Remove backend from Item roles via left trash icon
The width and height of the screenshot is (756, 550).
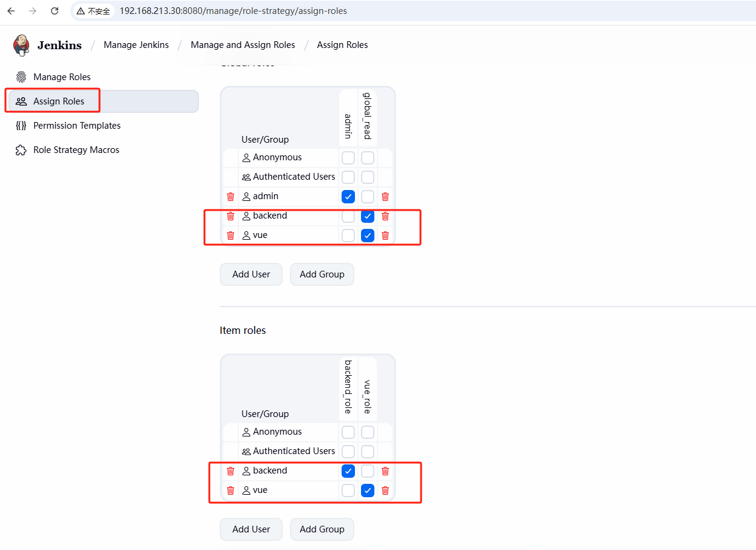click(x=231, y=471)
